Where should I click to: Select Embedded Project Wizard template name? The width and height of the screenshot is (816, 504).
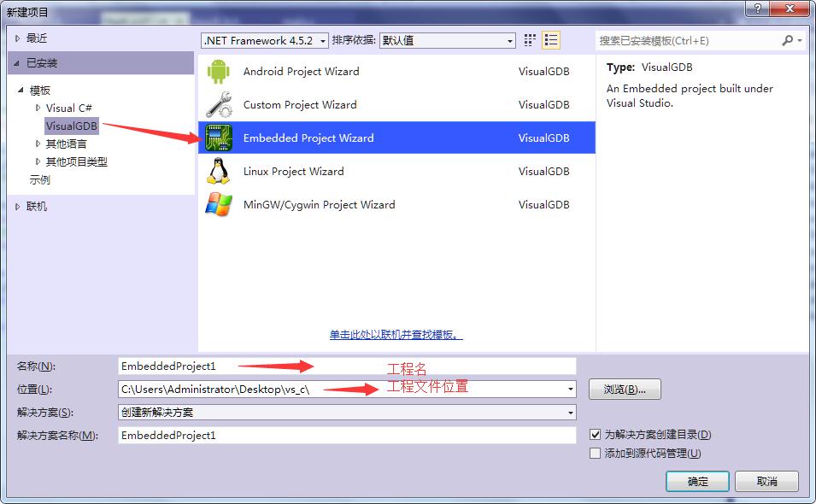click(x=308, y=138)
